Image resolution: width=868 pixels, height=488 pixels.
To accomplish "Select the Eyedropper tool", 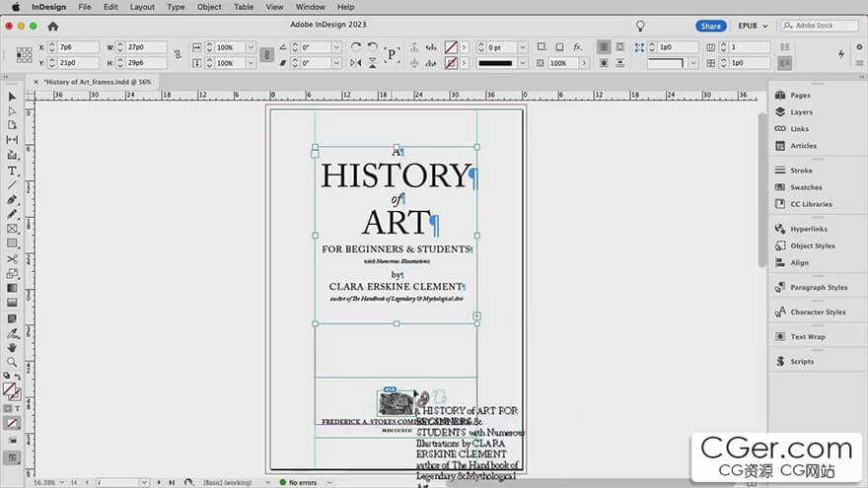I will [x=12, y=333].
